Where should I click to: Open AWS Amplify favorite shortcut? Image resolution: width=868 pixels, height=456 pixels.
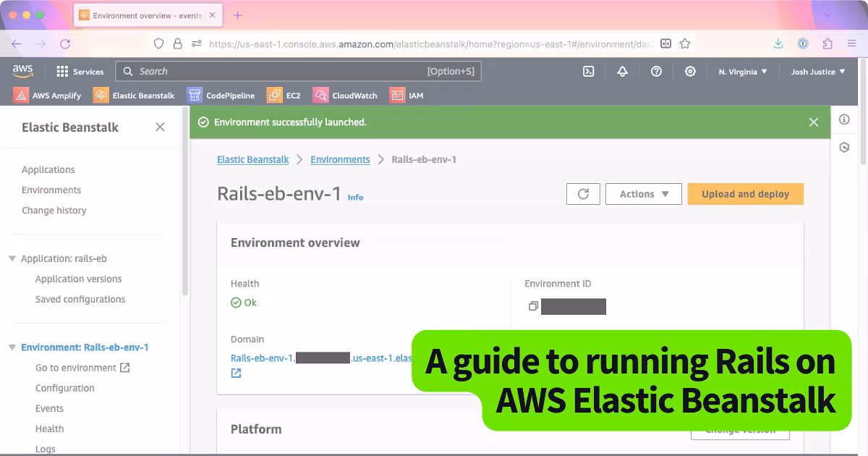pos(47,95)
